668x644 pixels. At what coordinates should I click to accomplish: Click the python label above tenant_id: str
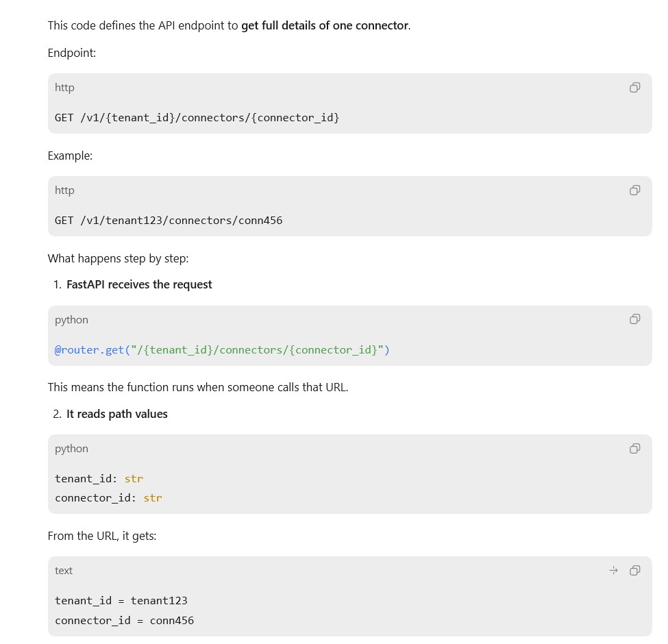71,449
